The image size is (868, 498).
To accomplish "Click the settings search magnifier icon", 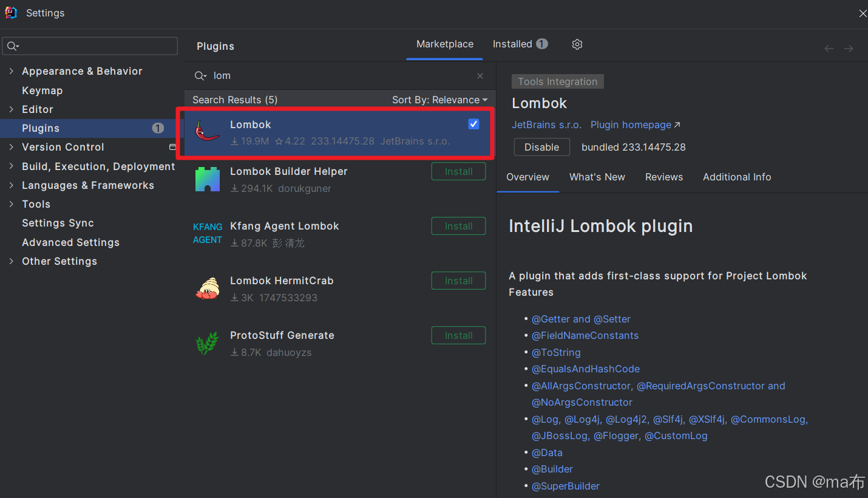I will pos(12,46).
